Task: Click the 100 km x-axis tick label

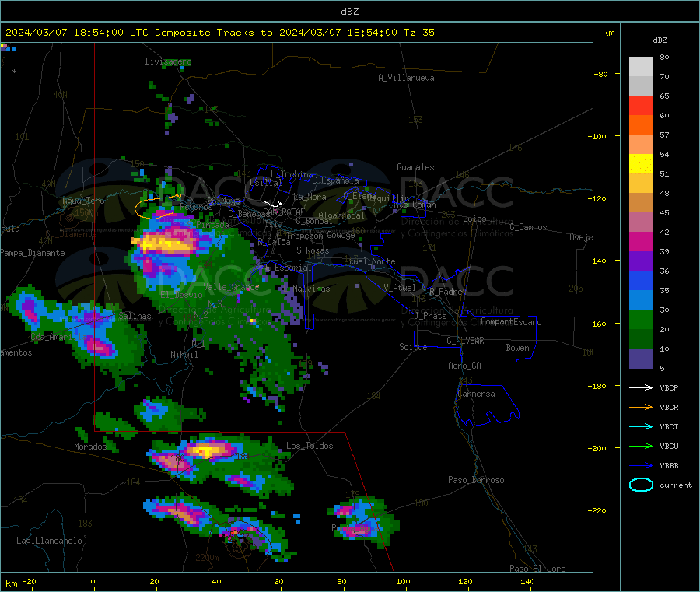Action: click(x=403, y=581)
